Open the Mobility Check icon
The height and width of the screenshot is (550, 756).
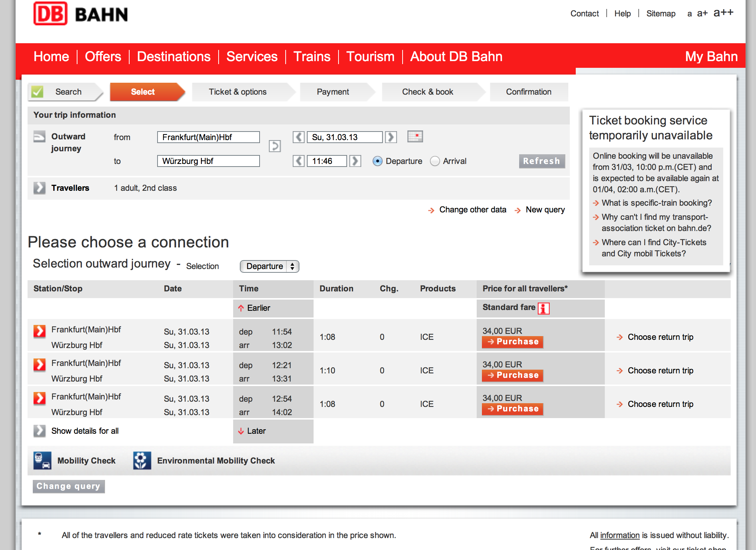coord(42,461)
